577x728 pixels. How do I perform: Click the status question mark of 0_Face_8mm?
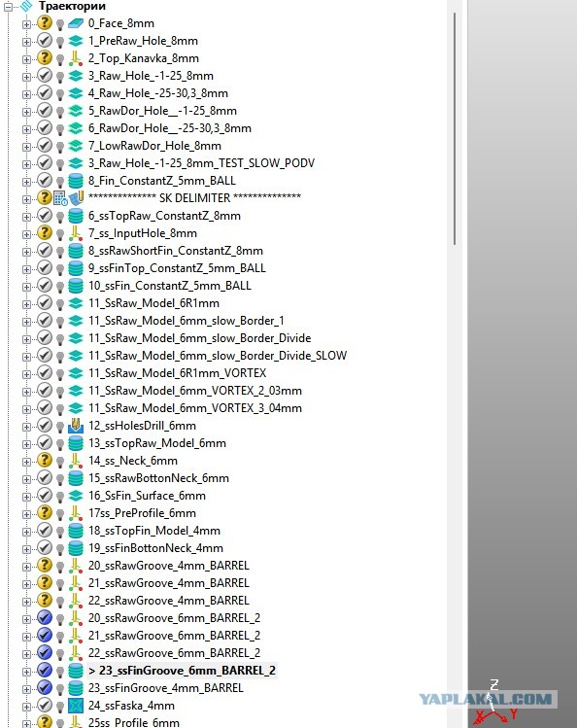[x=45, y=22]
